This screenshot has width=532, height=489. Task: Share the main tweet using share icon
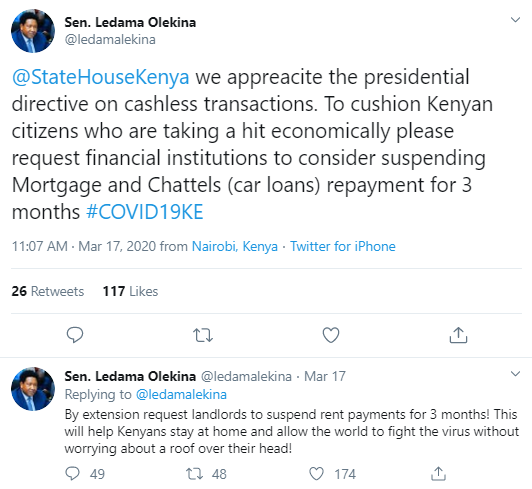click(x=458, y=335)
